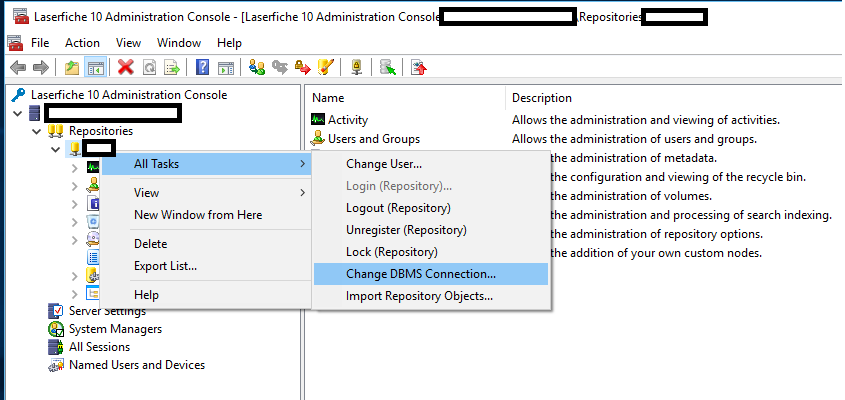Expand the blue info-icon child node chevron
Image resolution: width=845 pixels, height=400 pixels.
pyautogui.click(x=75, y=204)
